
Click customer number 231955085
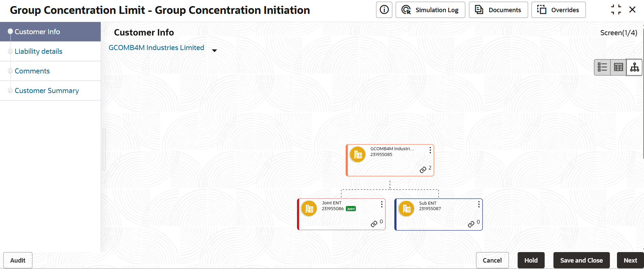(381, 155)
